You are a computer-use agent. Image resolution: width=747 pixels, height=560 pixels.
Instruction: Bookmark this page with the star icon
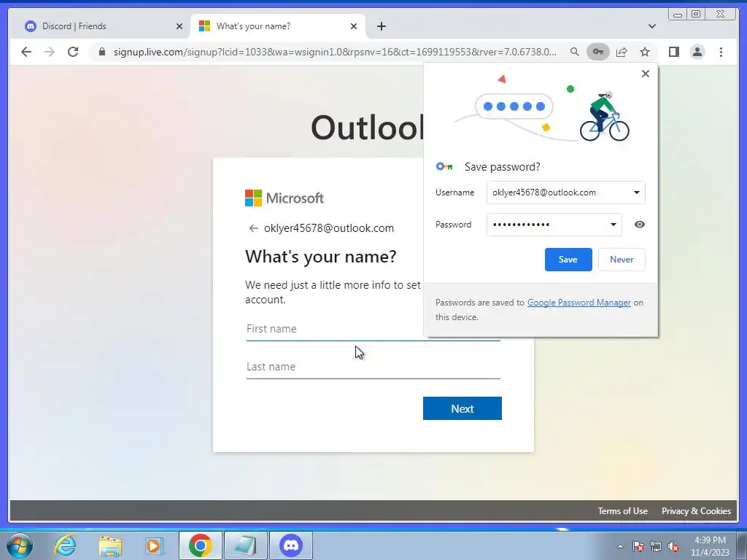coord(645,52)
